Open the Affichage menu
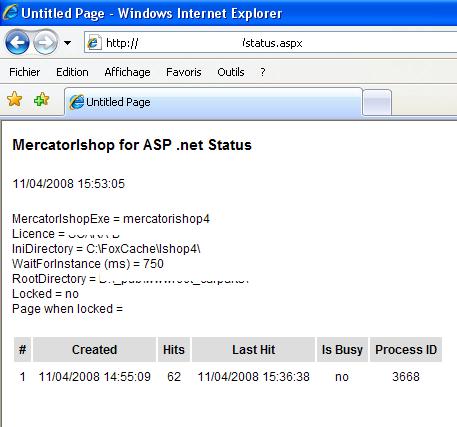Viewport: 457px width, 427px height. tap(127, 72)
